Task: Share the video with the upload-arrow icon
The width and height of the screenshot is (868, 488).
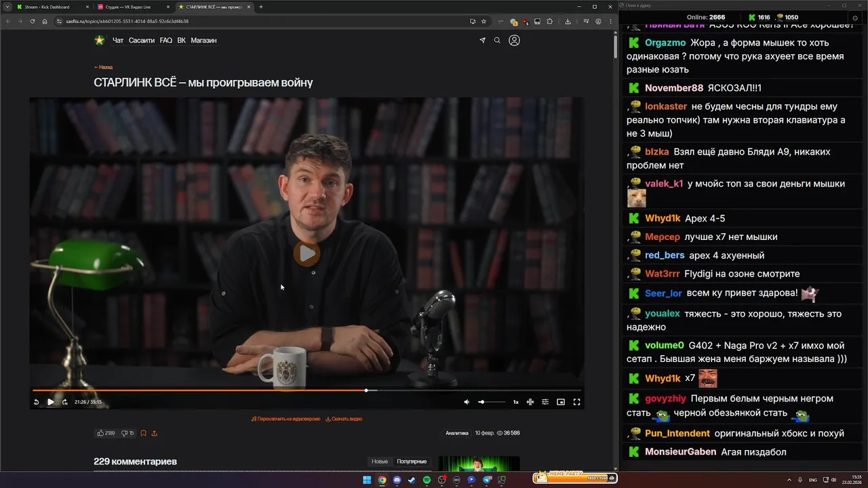Action: click(x=154, y=433)
